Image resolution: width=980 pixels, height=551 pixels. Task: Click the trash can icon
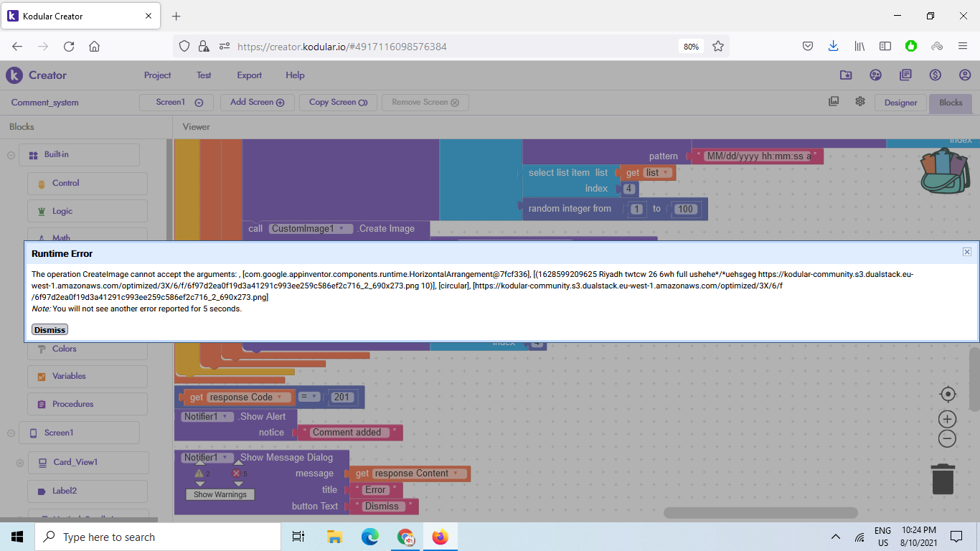point(943,479)
